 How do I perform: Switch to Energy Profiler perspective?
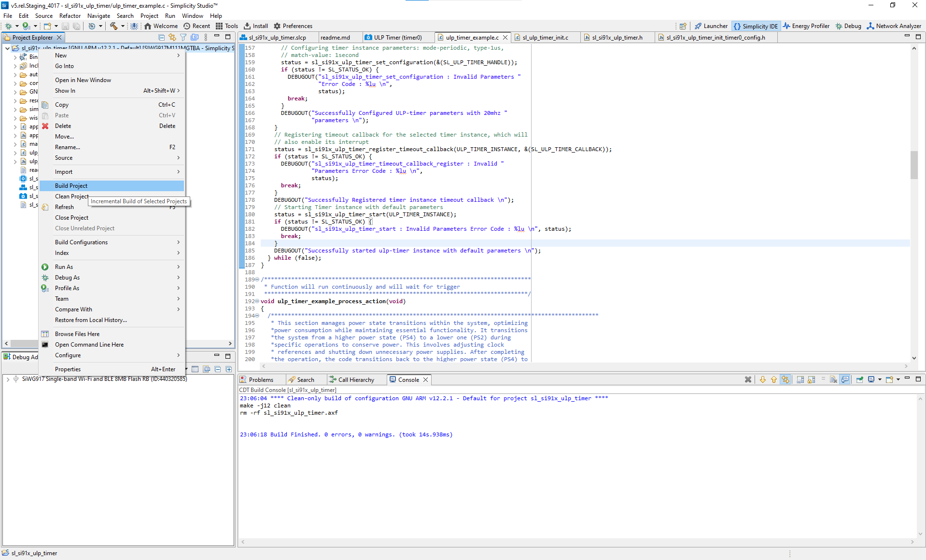click(806, 26)
